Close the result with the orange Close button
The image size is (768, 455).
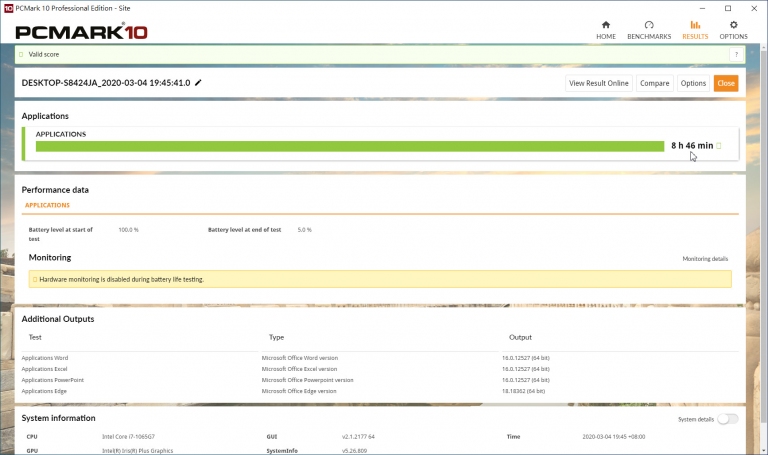point(726,83)
